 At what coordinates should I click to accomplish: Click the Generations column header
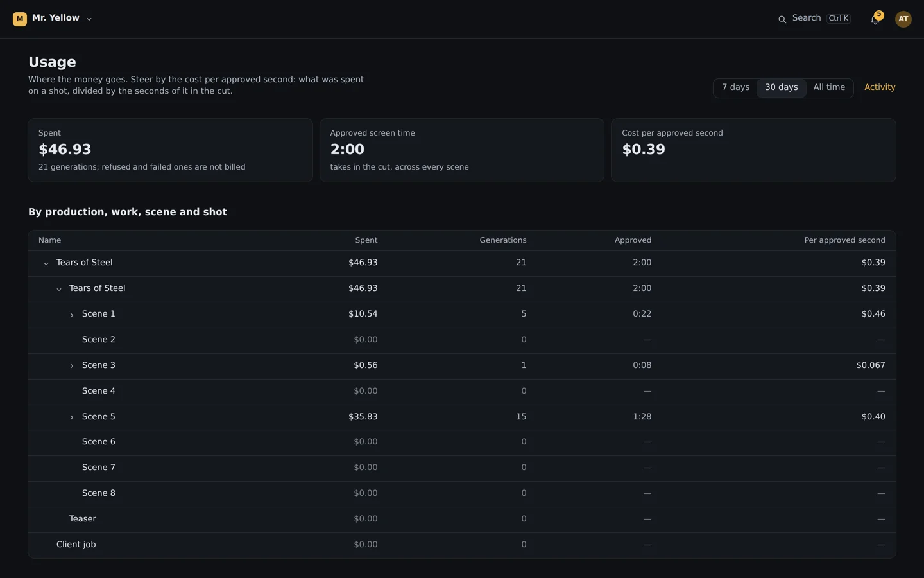503,240
